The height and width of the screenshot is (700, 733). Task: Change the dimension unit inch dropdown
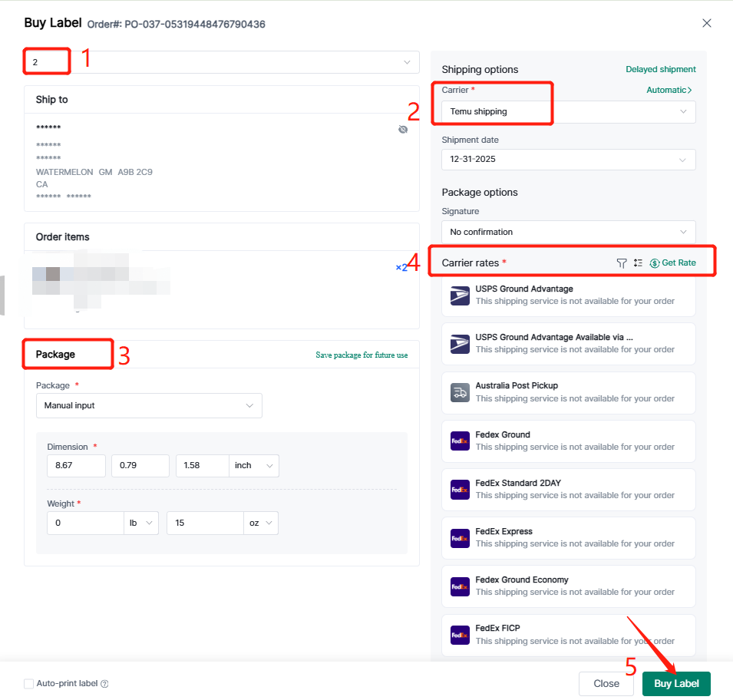click(254, 466)
